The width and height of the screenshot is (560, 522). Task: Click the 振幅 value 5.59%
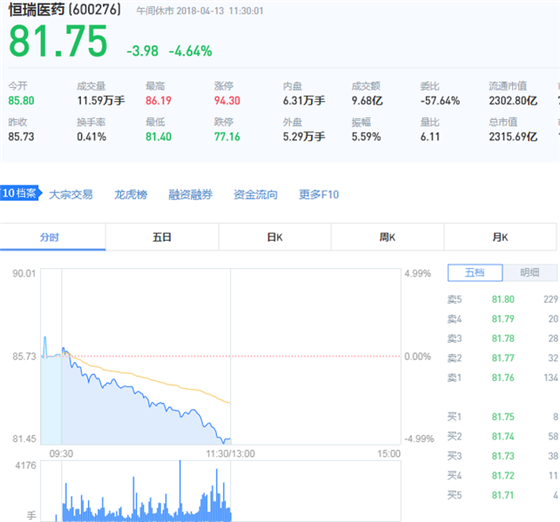pyautogui.click(x=366, y=137)
